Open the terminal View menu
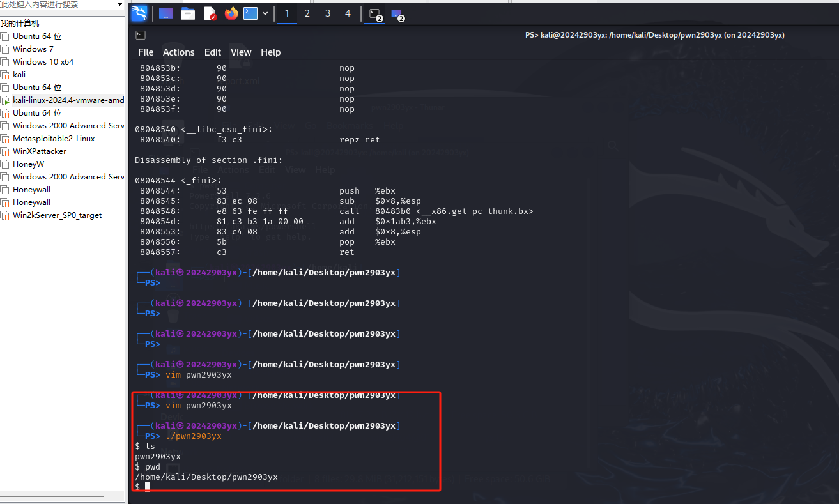Viewport: 839px width, 504px height. [241, 52]
